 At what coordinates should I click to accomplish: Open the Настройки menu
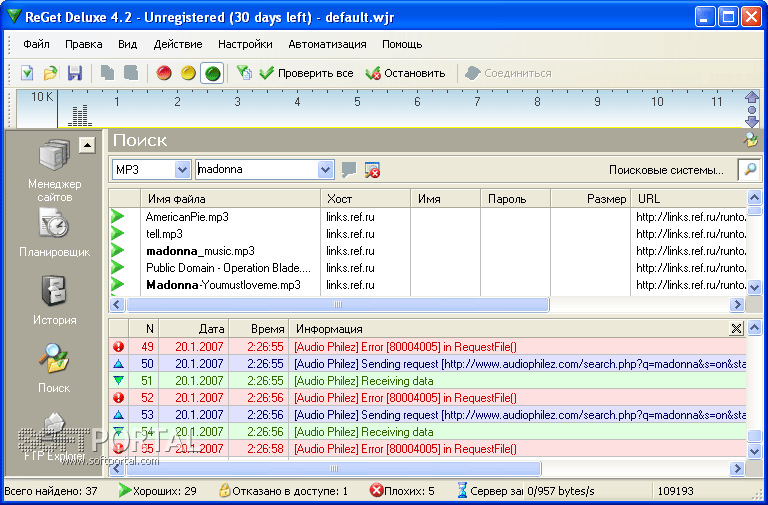click(245, 44)
